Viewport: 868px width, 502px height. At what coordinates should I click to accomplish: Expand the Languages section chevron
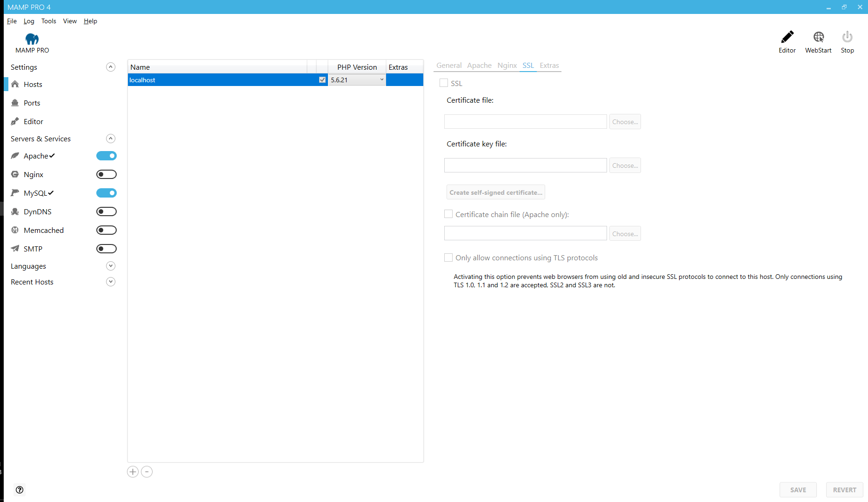coord(111,266)
